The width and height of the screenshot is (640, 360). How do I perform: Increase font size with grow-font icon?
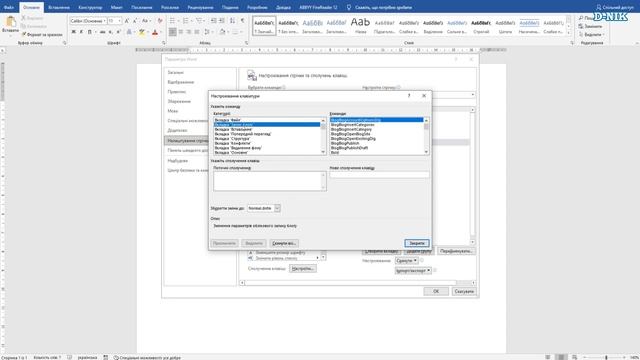(x=127, y=21)
